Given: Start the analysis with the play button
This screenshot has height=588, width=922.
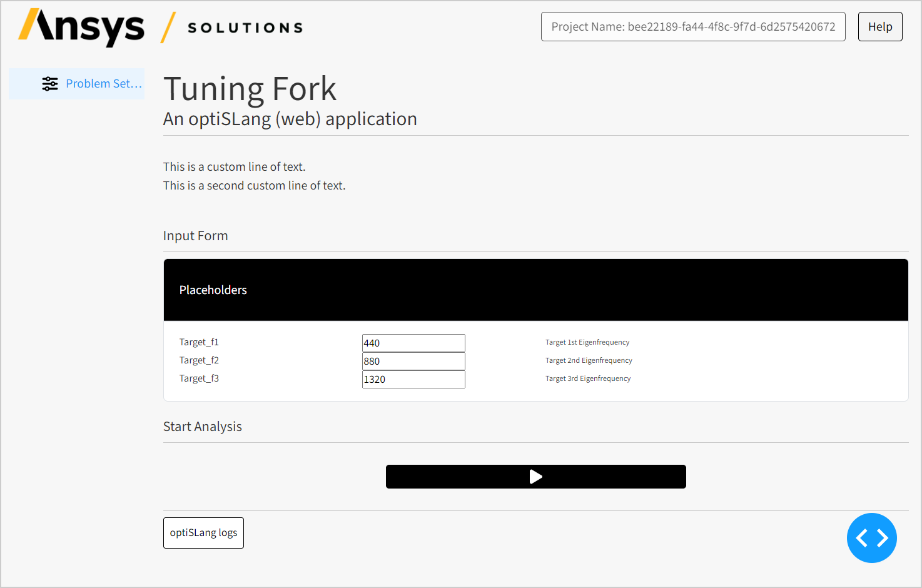Looking at the screenshot, I should point(536,477).
